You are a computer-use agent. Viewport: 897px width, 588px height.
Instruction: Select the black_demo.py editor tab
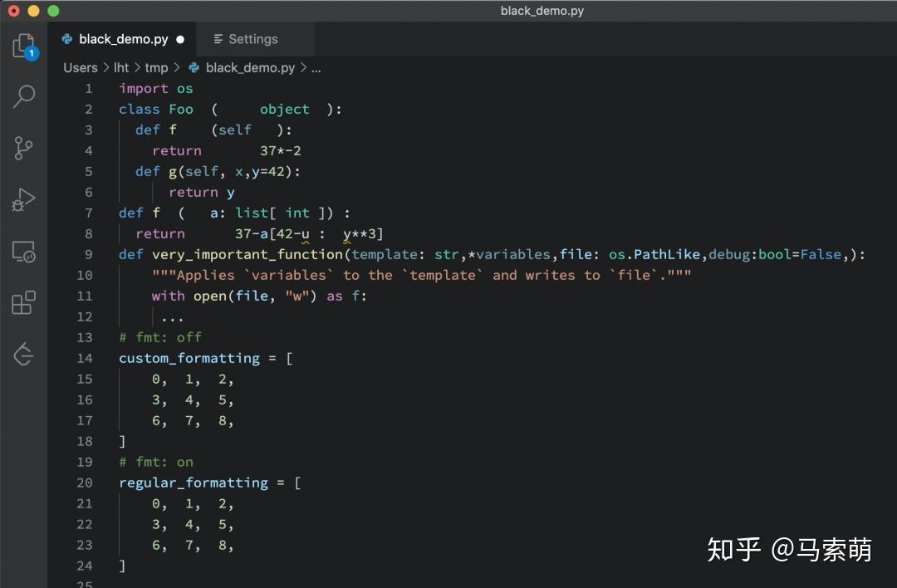[122, 38]
